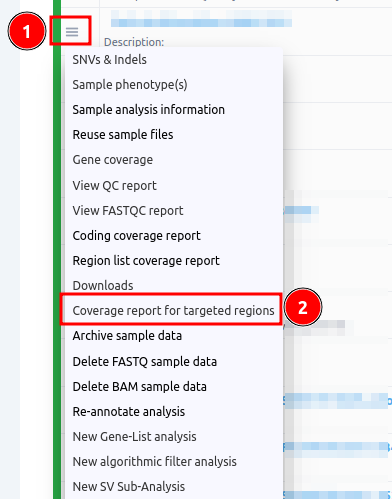
Task: Start New Gene-List analysis
Action: click(134, 437)
